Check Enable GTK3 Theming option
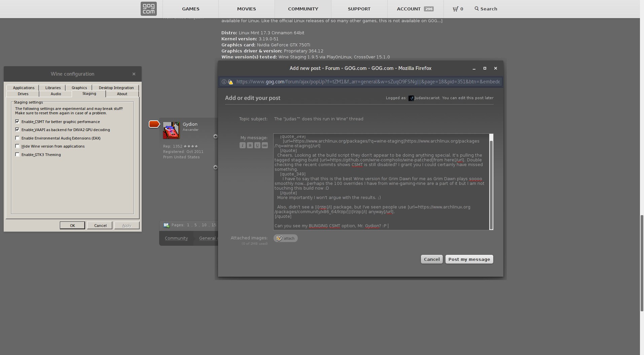 pos(17,154)
